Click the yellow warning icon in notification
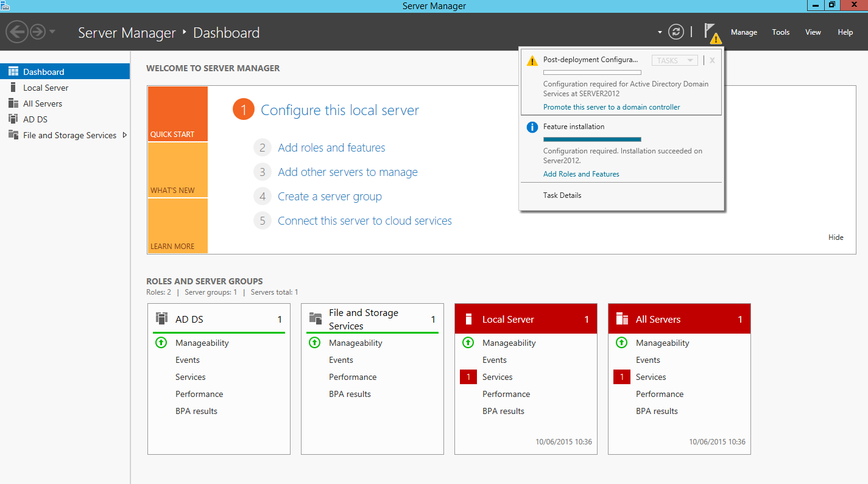The image size is (868, 484). pos(532,60)
